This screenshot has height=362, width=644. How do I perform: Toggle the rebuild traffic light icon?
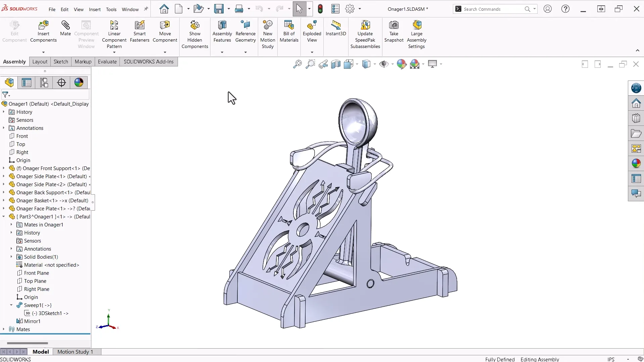pos(320,9)
